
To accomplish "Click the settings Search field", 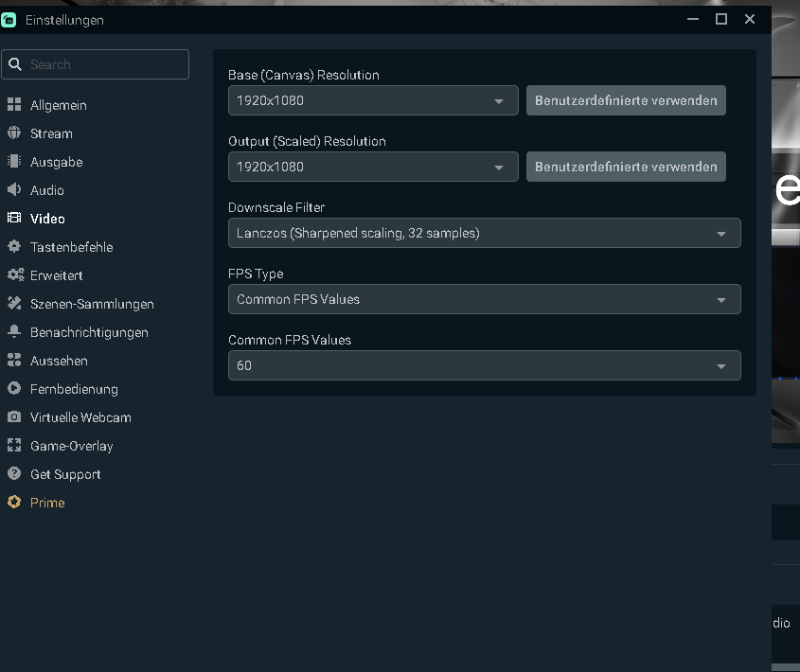I will (104, 64).
